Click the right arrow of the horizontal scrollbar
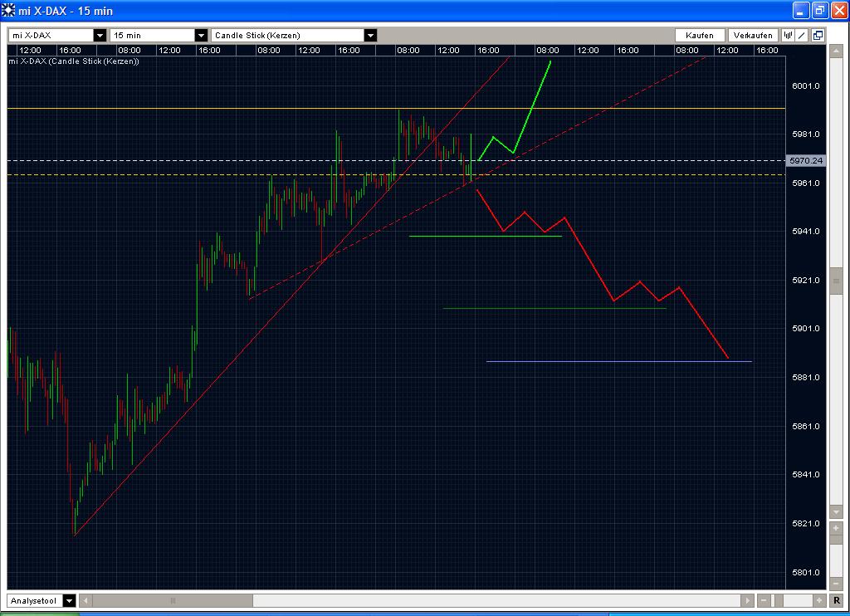Image resolution: width=850 pixels, height=616 pixels. coord(747,600)
